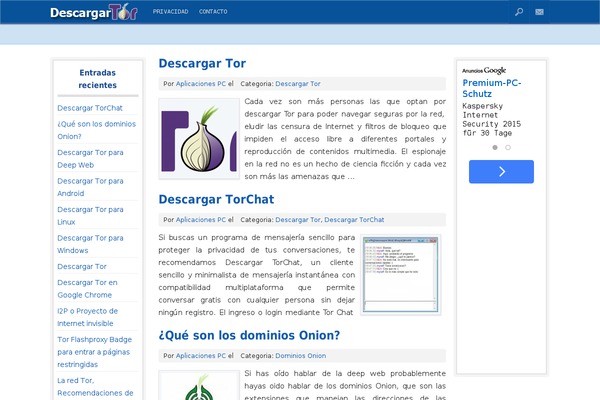Open sidebar entry I2P o Proyecto de Internet invisible

click(88, 317)
